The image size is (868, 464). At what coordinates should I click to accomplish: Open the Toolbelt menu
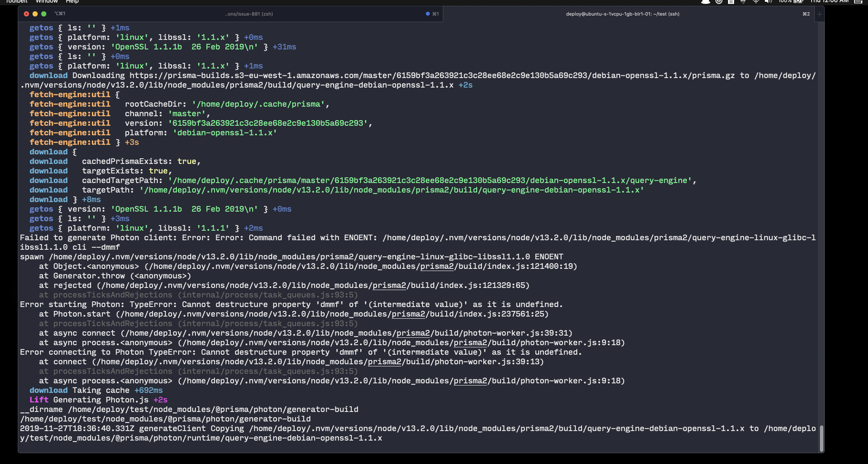[17, 2]
